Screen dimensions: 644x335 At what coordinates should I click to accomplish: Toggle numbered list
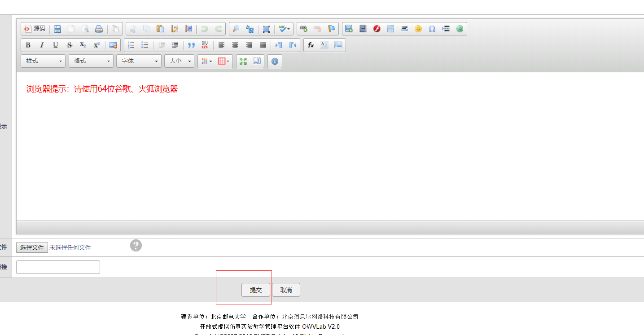coord(131,45)
